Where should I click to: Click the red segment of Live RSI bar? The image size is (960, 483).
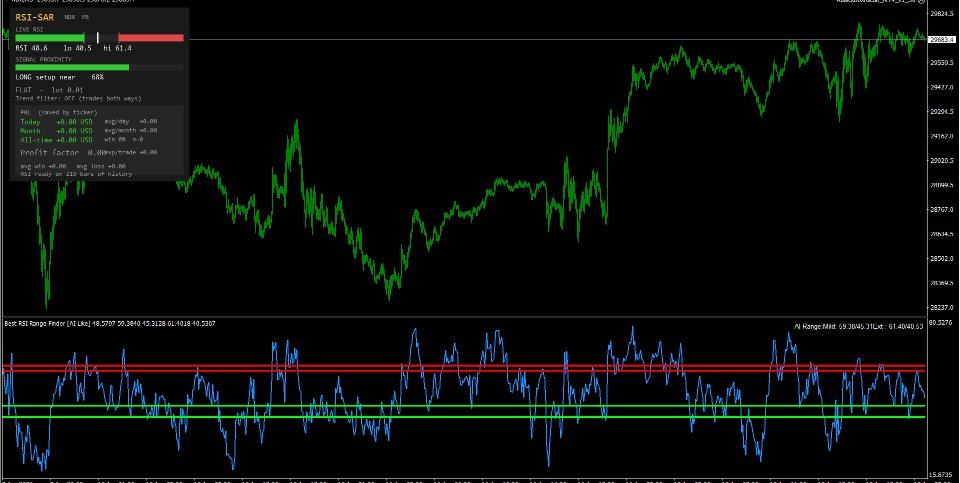151,38
